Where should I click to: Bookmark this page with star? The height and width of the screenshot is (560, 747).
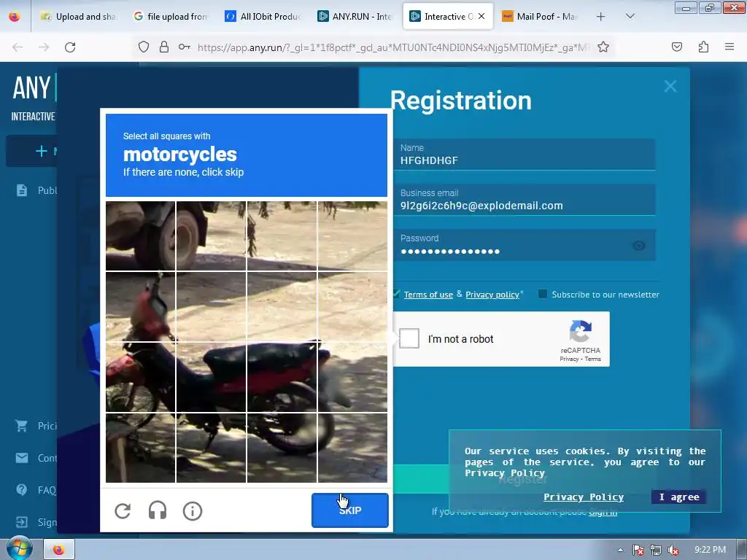[x=603, y=47]
